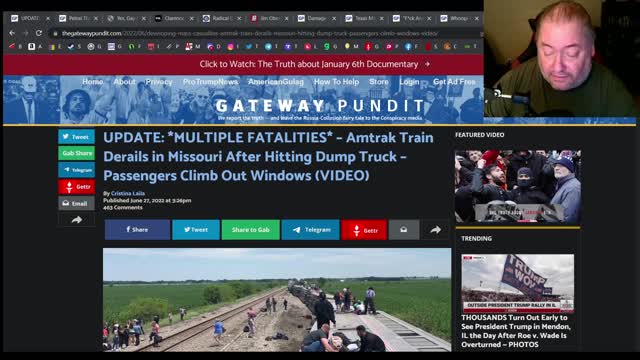This screenshot has height=360, width=640.
Task: Open the Privacy nav link
Action: click(159, 82)
